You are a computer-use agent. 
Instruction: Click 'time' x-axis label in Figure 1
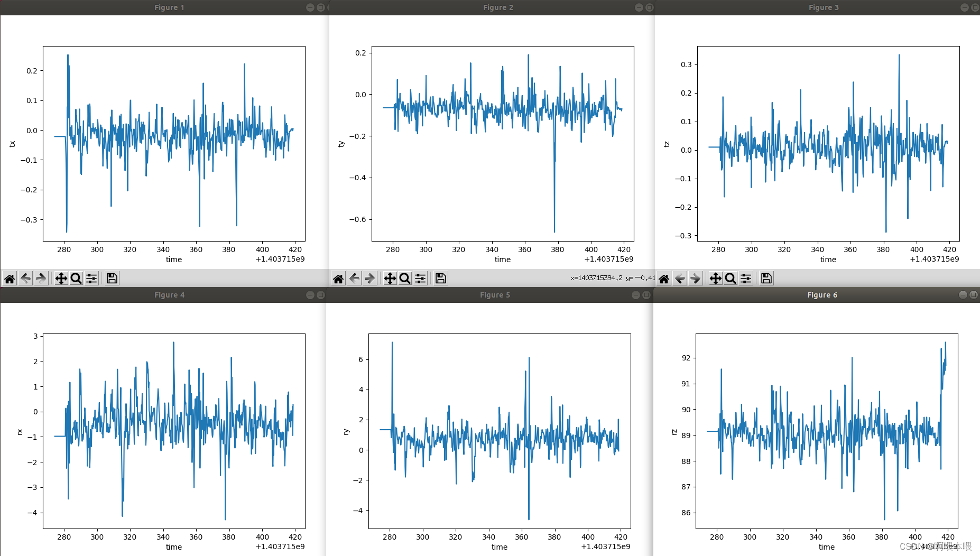click(x=174, y=260)
